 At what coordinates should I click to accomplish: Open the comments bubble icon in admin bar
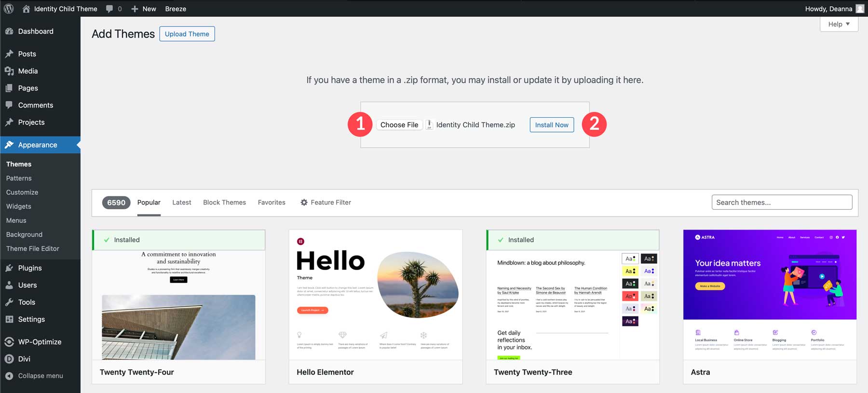click(x=109, y=9)
